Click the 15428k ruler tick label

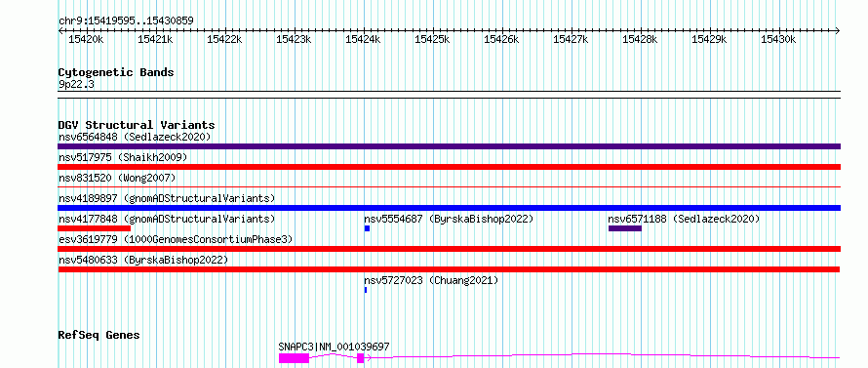[x=640, y=39]
